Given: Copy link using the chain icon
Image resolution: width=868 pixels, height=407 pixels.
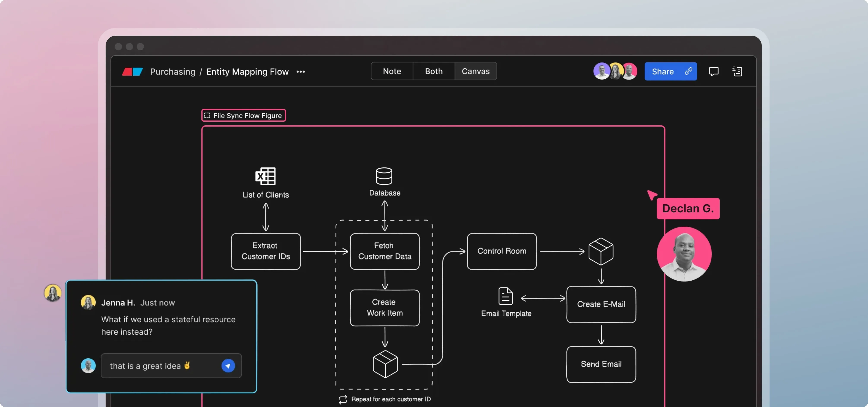Looking at the screenshot, I should coord(688,71).
